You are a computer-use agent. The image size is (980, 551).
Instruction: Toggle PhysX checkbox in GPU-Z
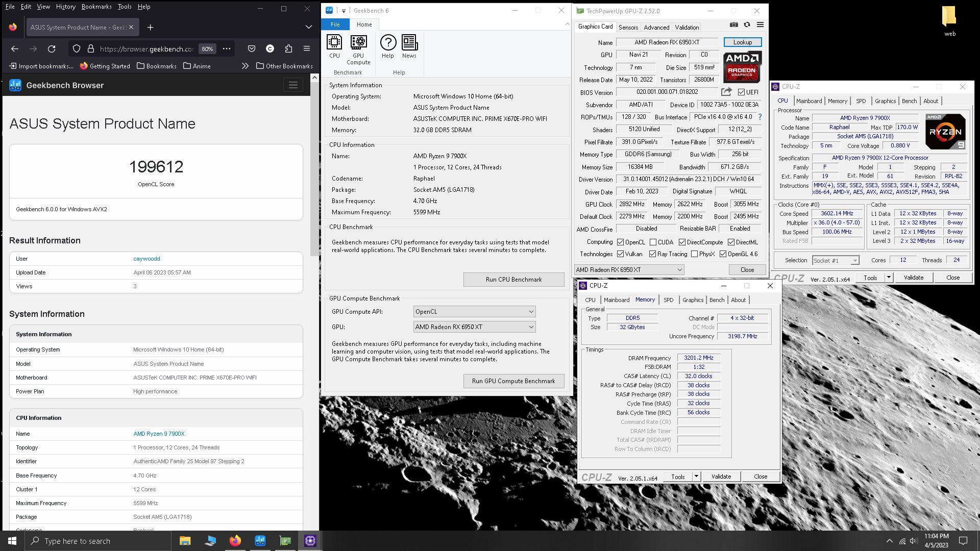[x=694, y=254]
